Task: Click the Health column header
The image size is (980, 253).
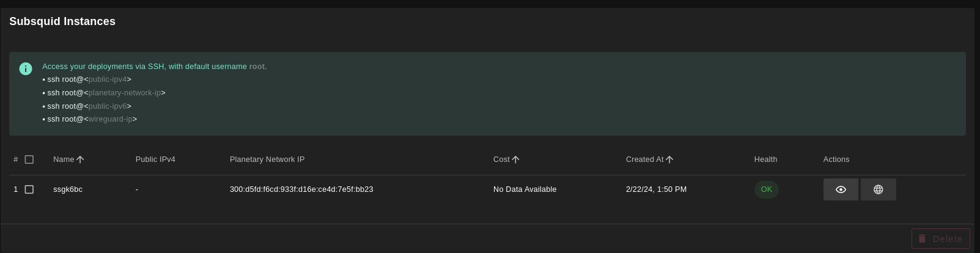Action: (x=765, y=159)
